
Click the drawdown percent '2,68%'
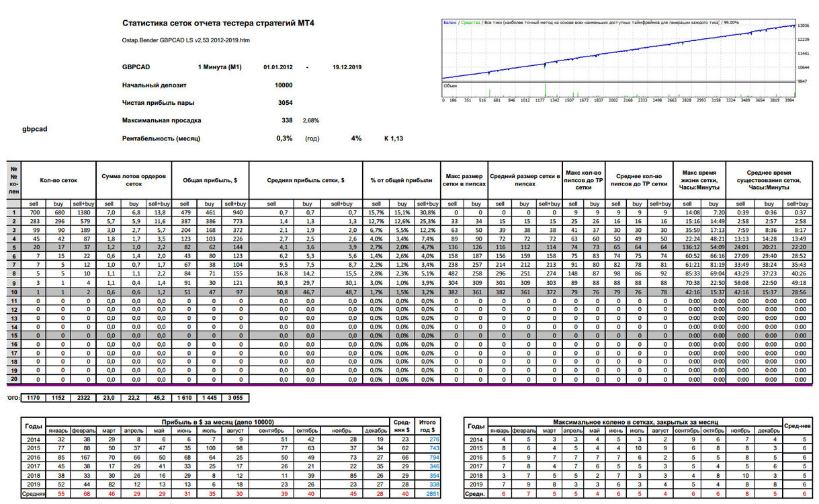point(310,121)
